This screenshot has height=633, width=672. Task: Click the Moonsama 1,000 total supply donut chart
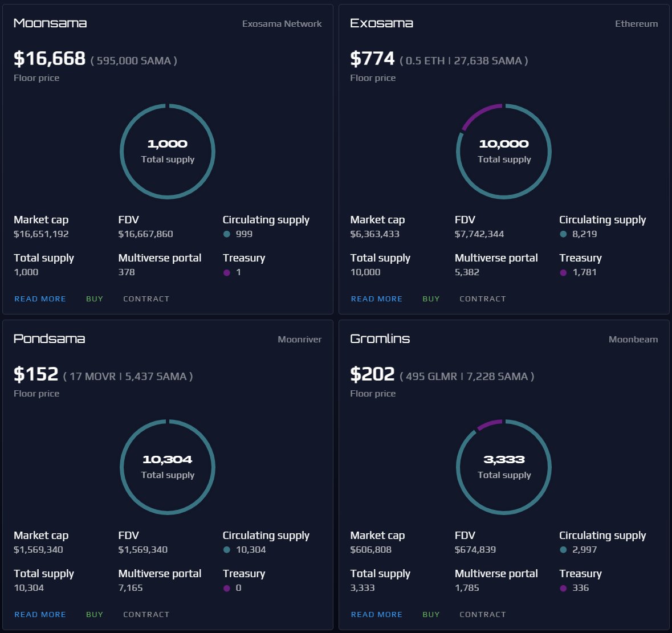coord(168,151)
